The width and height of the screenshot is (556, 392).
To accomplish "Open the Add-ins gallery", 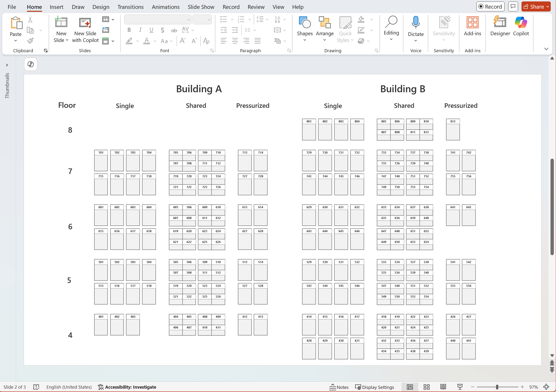I will (472, 26).
